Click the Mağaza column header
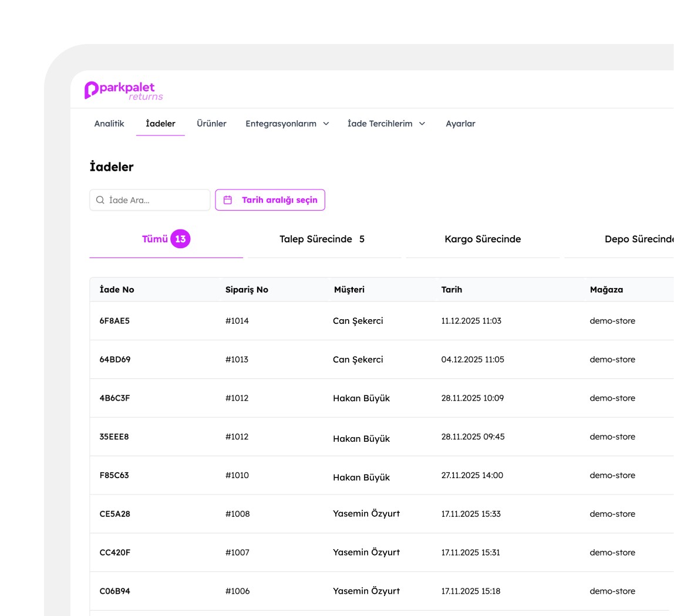The width and height of the screenshot is (674, 616). (x=606, y=290)
